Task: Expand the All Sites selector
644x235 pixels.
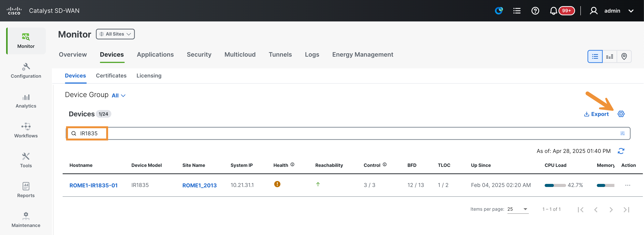Action: click(115, 34)
